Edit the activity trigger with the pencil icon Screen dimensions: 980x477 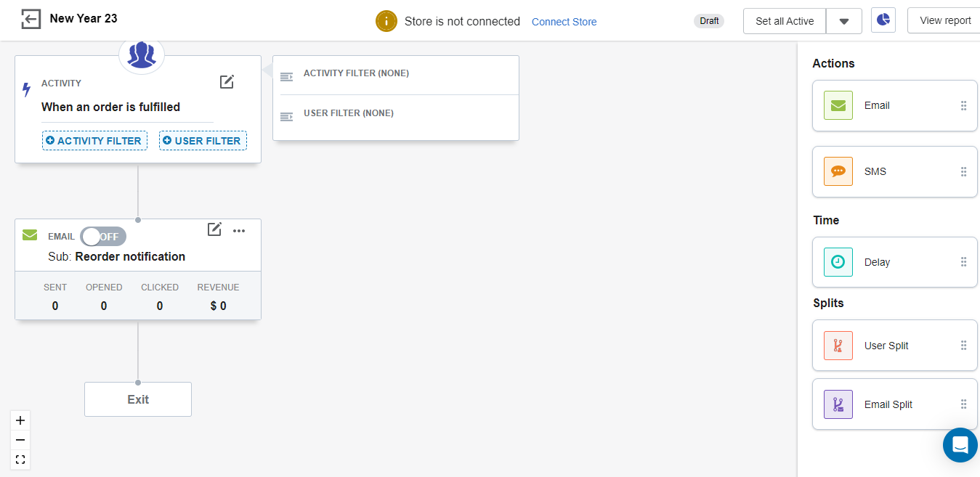point(227,82)
